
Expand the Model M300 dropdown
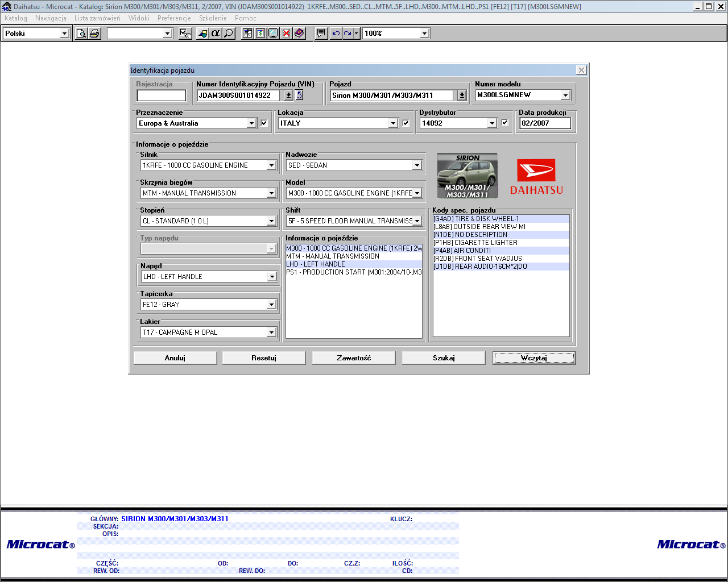(417, 193)
